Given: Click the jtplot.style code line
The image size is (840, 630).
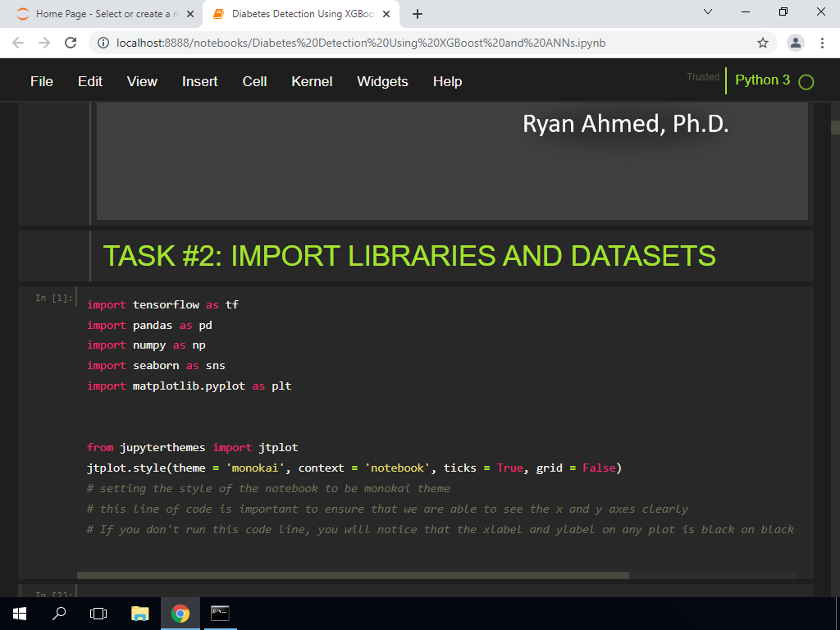Looking at the screenshot, I should pos(354,468).
